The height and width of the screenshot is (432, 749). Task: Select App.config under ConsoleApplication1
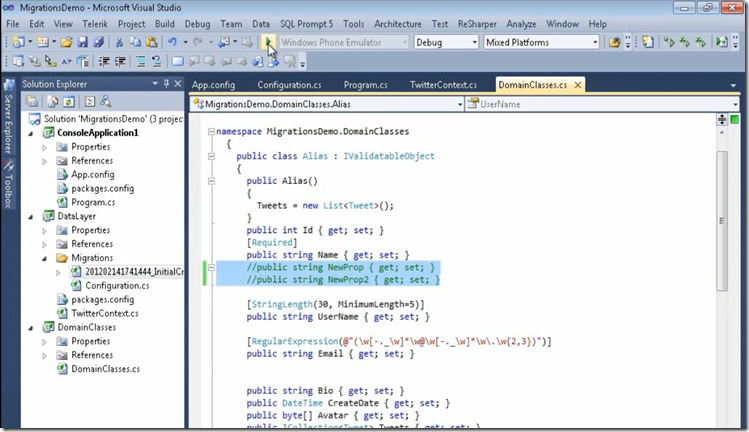coord(93,174)
